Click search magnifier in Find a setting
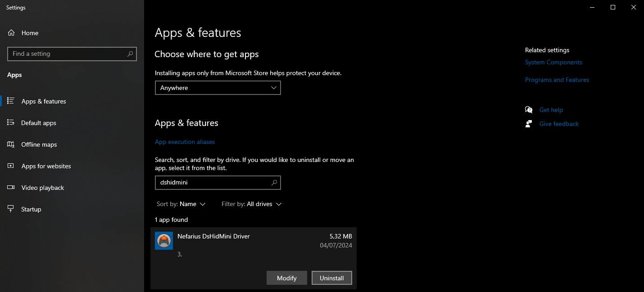The width and height of the screenshot is (644, 292). (130, 54)
